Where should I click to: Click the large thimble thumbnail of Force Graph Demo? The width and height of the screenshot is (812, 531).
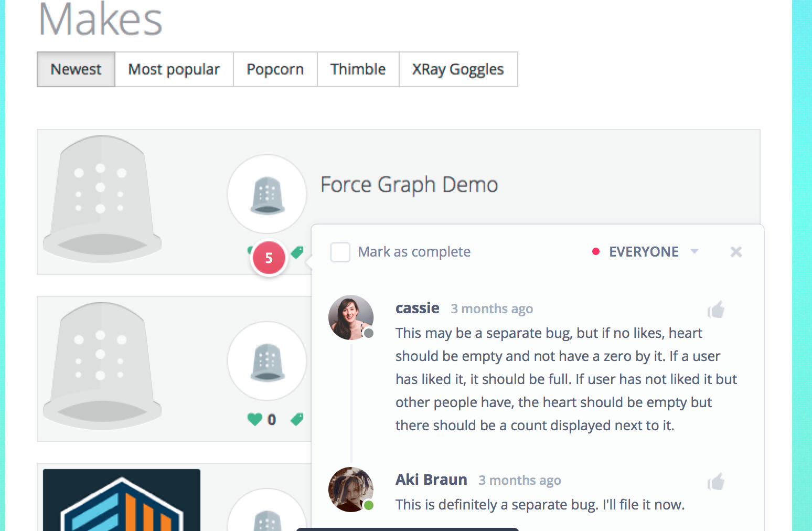click(x=102, y=199)
